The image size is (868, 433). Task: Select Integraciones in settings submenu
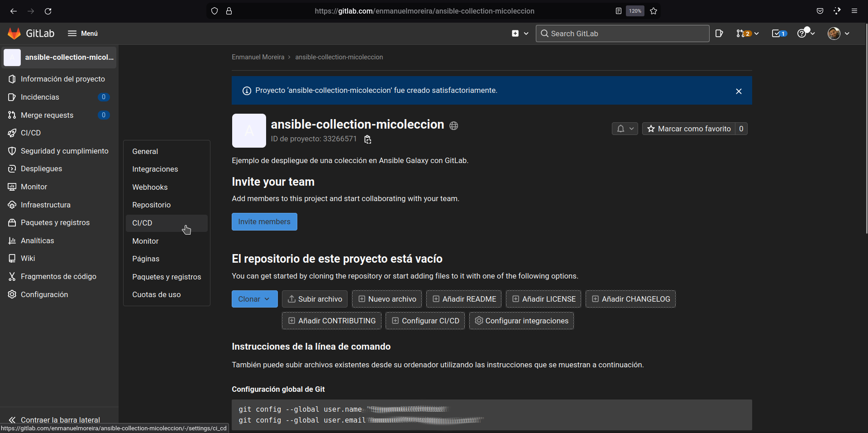(x=167, y=169)
